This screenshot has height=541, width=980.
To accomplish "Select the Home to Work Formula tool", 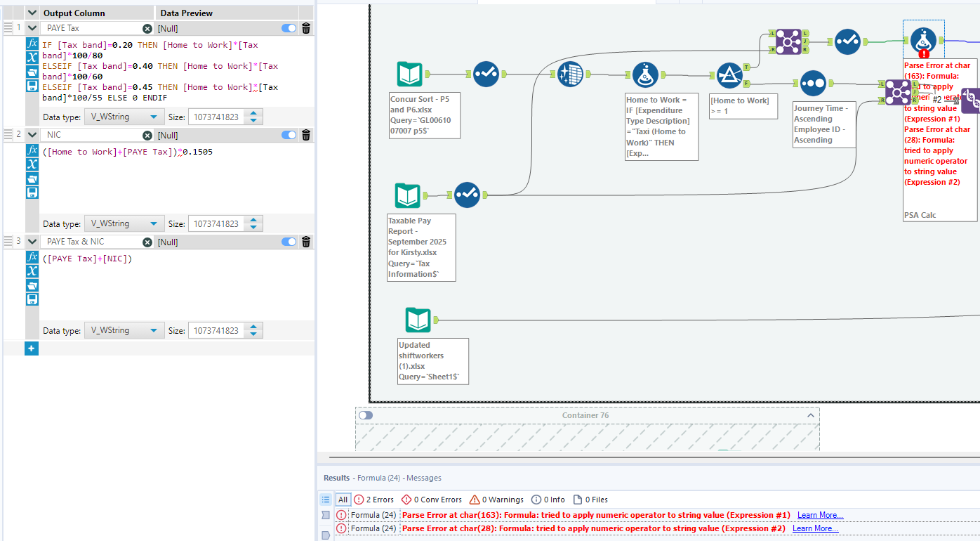I will (645, 74).
